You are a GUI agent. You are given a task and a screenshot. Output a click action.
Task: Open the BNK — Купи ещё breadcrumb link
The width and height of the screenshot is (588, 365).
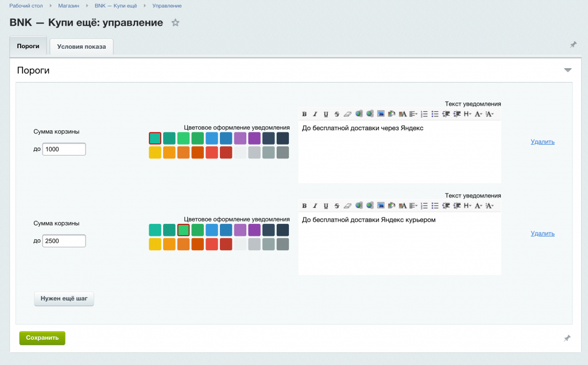pos(116,6)
